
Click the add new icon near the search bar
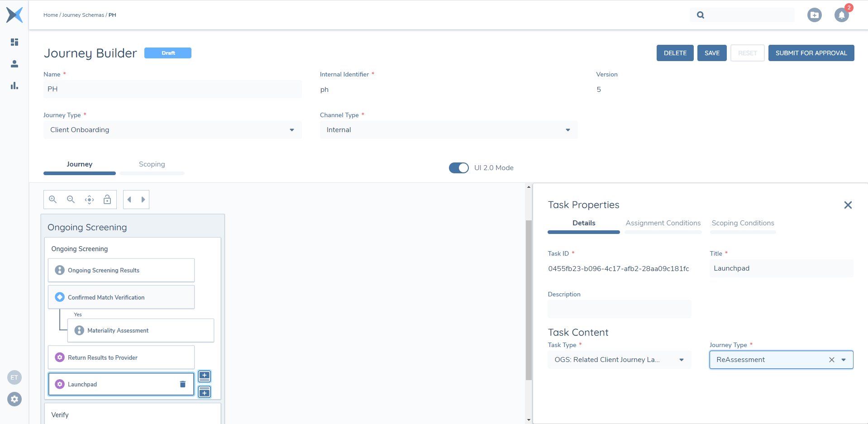(815, 15)
